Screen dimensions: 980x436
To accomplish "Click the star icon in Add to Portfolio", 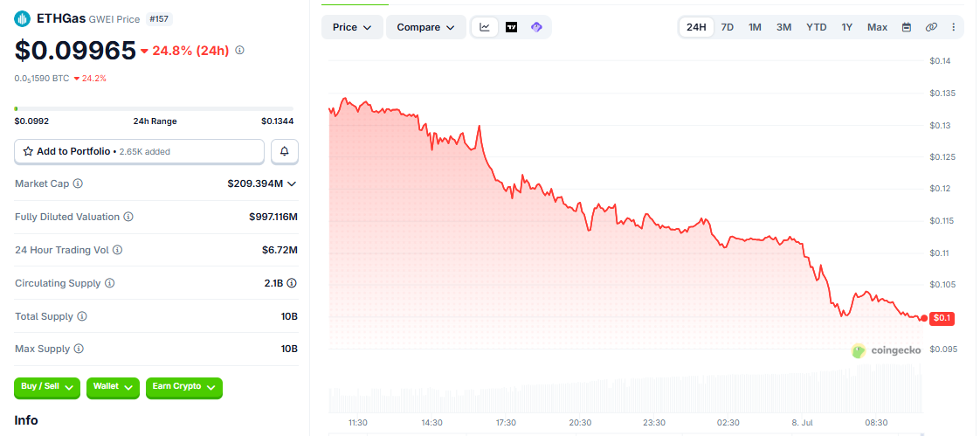I will point(28,151).
